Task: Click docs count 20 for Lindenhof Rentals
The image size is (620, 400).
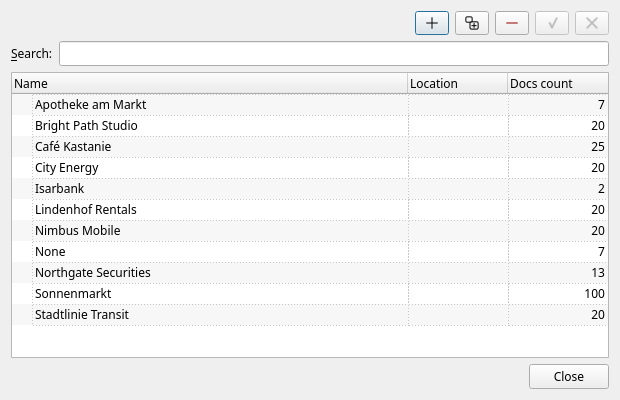Action: point(598,209)
